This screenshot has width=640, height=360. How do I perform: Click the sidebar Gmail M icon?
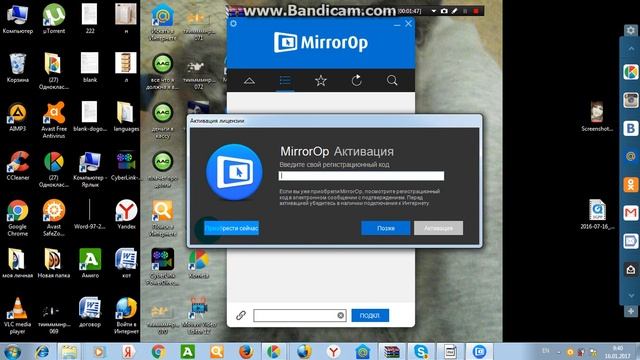point(631,213)
